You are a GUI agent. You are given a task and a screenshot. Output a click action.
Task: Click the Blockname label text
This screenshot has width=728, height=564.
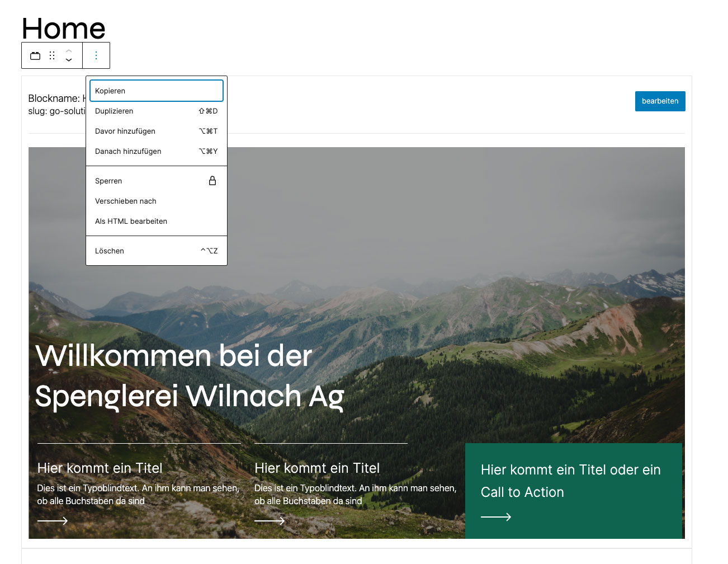pos(56,98)
